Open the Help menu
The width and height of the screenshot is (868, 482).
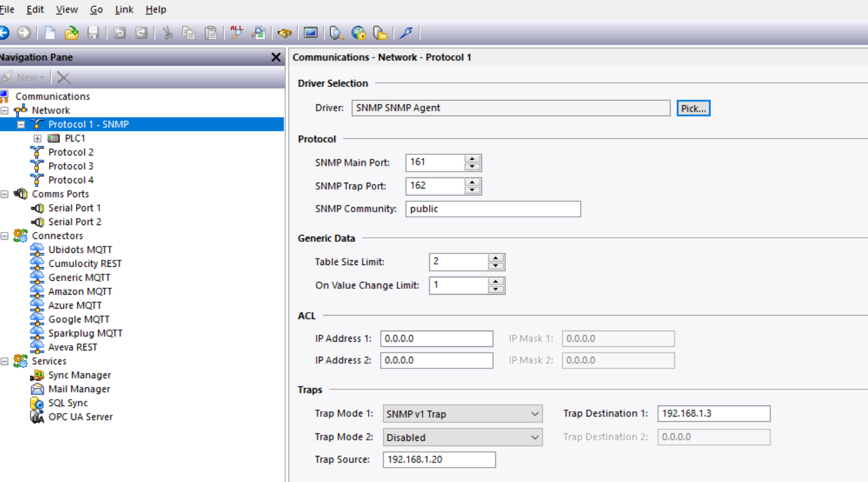pos(155,9)
